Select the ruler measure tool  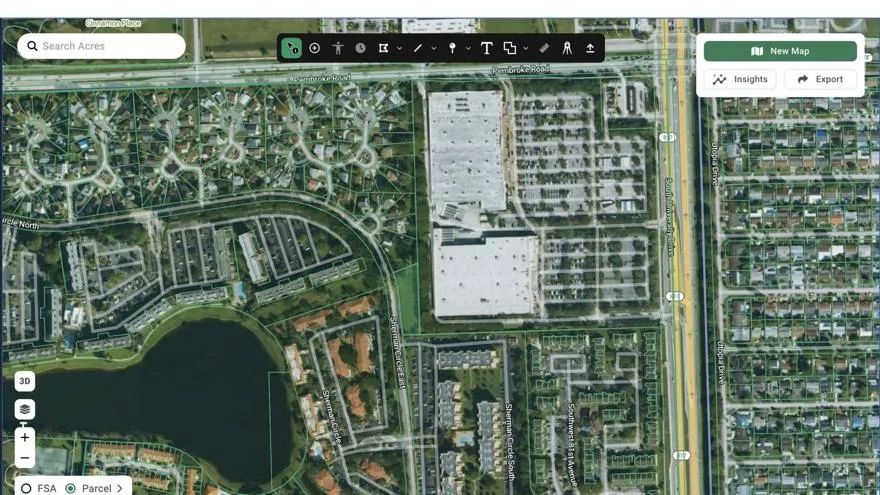(544, 48)
